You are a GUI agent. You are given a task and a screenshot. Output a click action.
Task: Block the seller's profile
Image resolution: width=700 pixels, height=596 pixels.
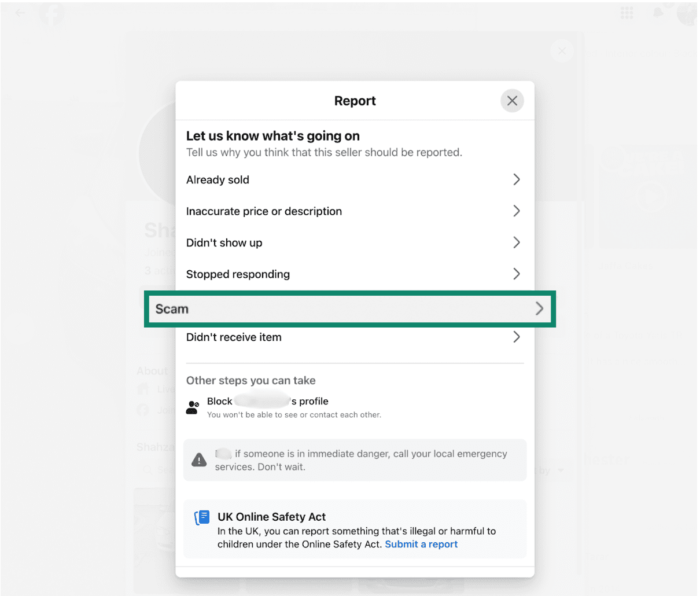268,402
